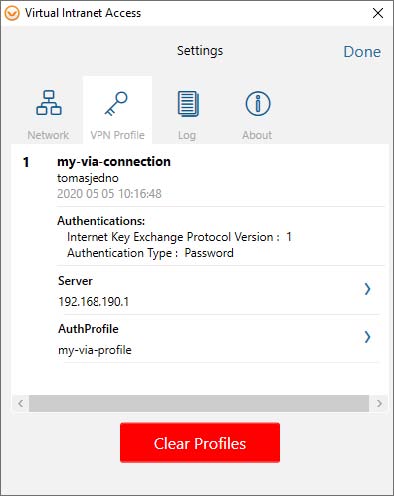
Task: Switch to the VPN Profile tab label
Action: pos(117,135)
